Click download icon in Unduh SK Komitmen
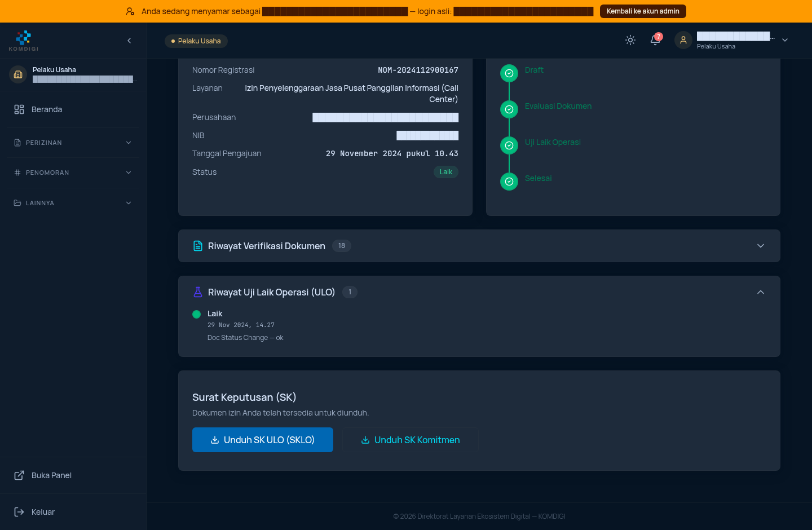Viewport: 812px width, 530px height. click(365, 440)
